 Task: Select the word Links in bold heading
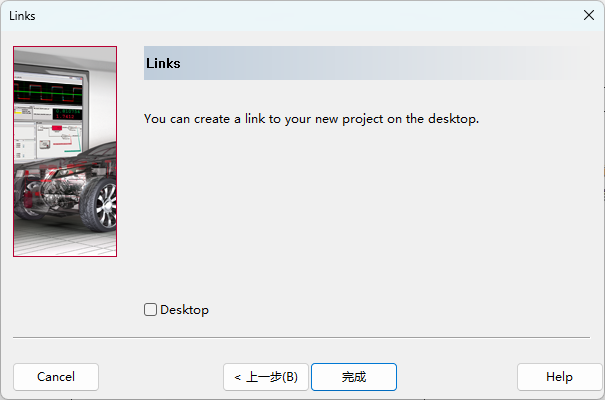[163, 63]
